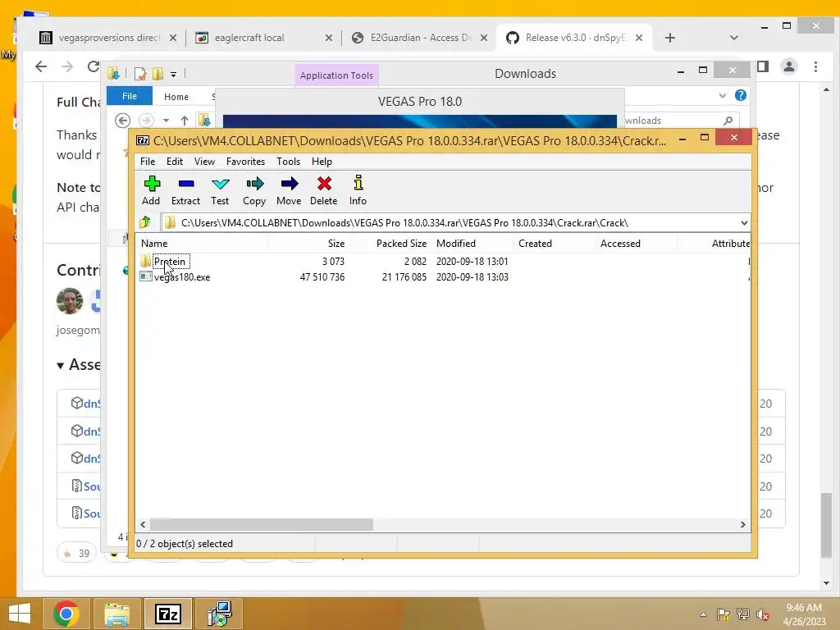Viewport: 840px width, 630px height.
Task: Click the Move toolbar icon
Action: pos(289,190)
